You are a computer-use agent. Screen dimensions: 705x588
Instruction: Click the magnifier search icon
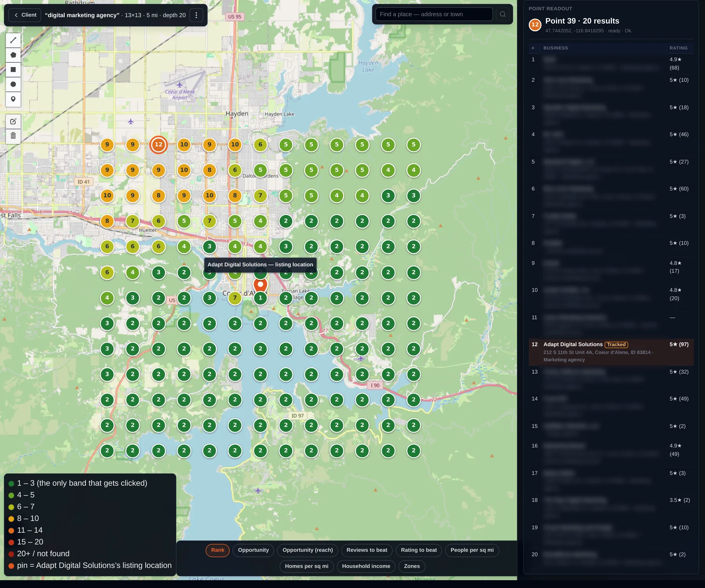coord(503,14)
